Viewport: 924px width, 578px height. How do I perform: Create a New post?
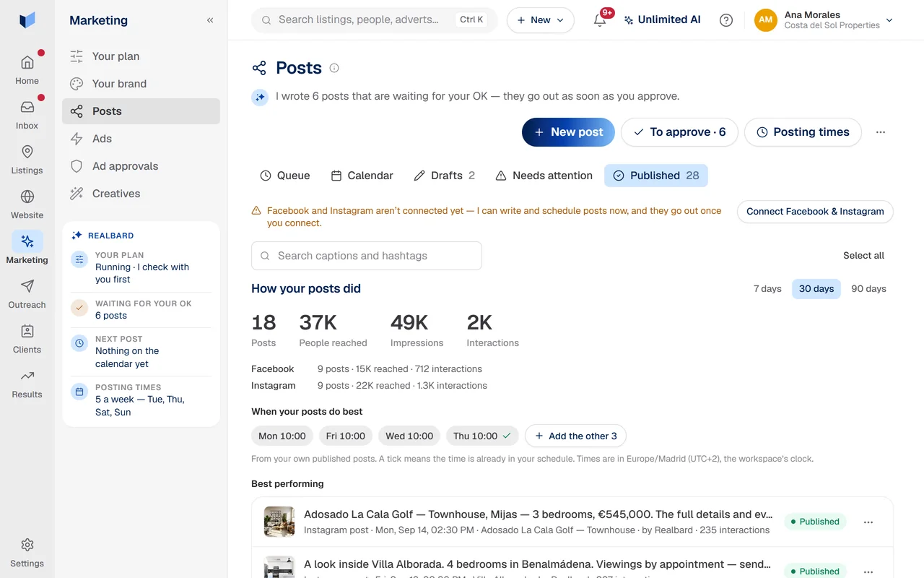coord(568,132)
